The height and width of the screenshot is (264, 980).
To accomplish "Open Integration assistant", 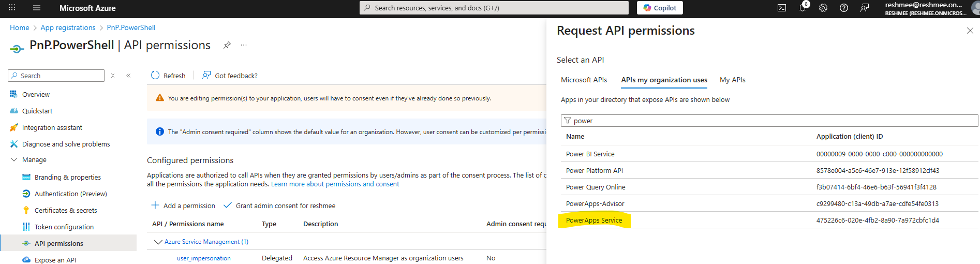I will [52, 127].
